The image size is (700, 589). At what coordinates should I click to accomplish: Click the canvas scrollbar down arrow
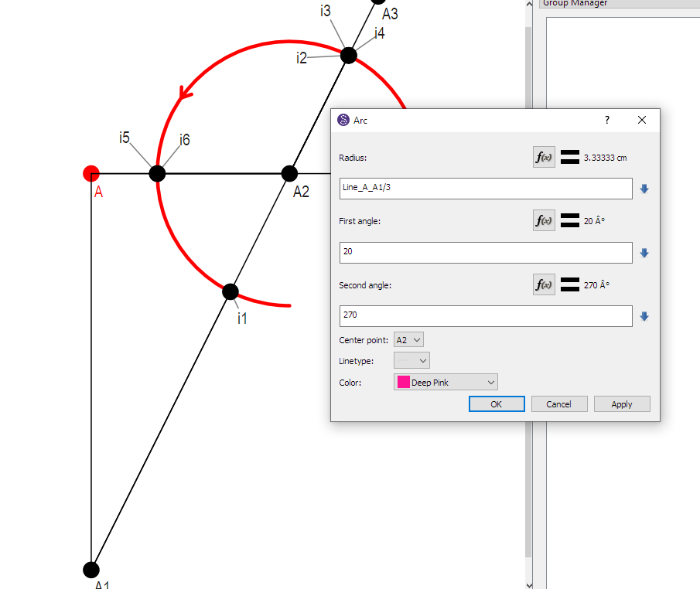pos(529,585)
